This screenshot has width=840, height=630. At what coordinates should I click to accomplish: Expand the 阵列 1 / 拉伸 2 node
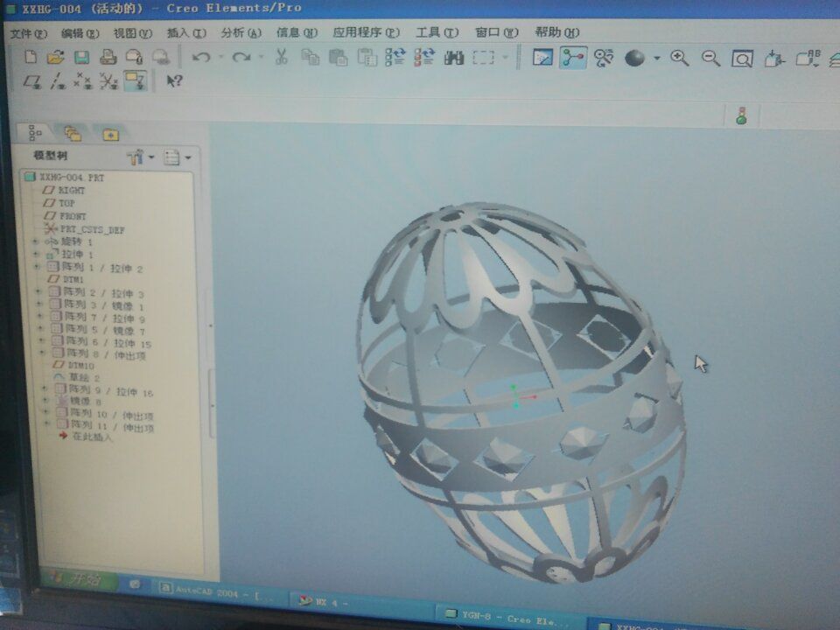click(x=37, y=266)
